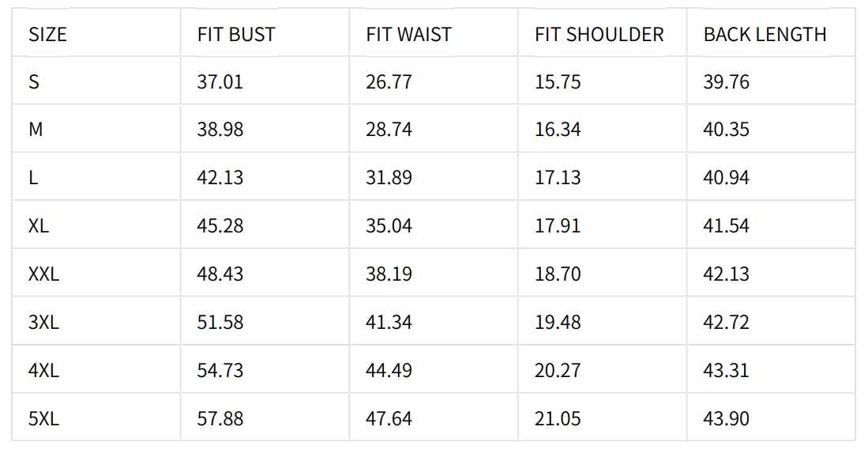The height and width of the screenshot is (453, 868).
Task: Select the FIT SHOULDER column header
Action: tap(599, 35)
